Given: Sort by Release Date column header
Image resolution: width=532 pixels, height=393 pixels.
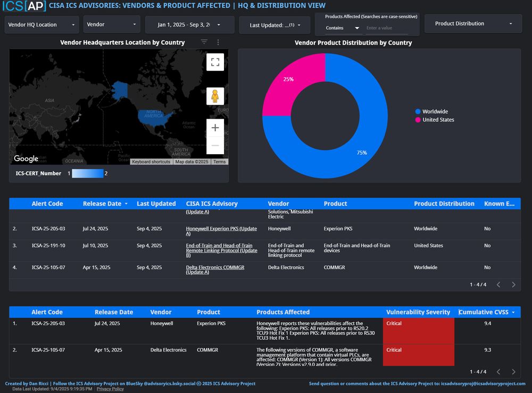Looking at the screenshot, I should [x=102, y=204].
